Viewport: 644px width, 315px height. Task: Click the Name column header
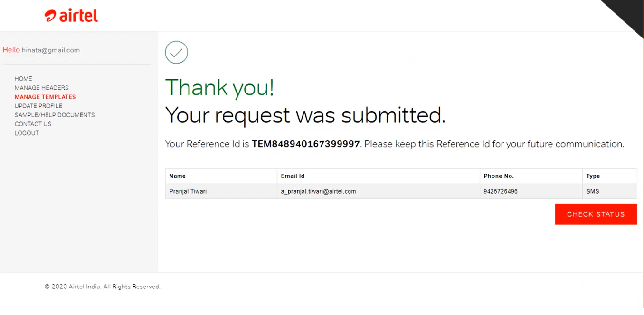177,176
